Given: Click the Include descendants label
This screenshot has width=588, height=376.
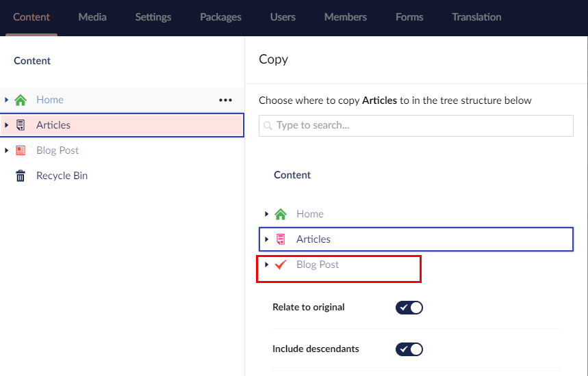Looking at the screenshot, I should click(316, 349).
